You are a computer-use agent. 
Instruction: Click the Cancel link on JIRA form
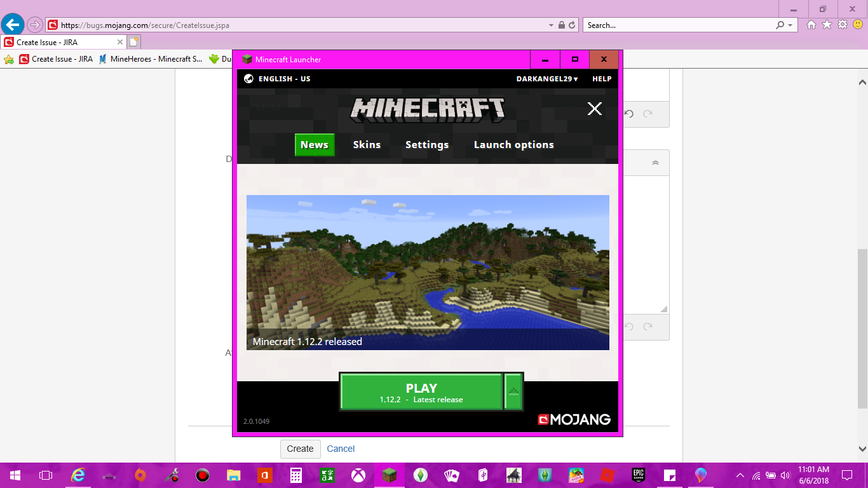[x=341, y=449]
